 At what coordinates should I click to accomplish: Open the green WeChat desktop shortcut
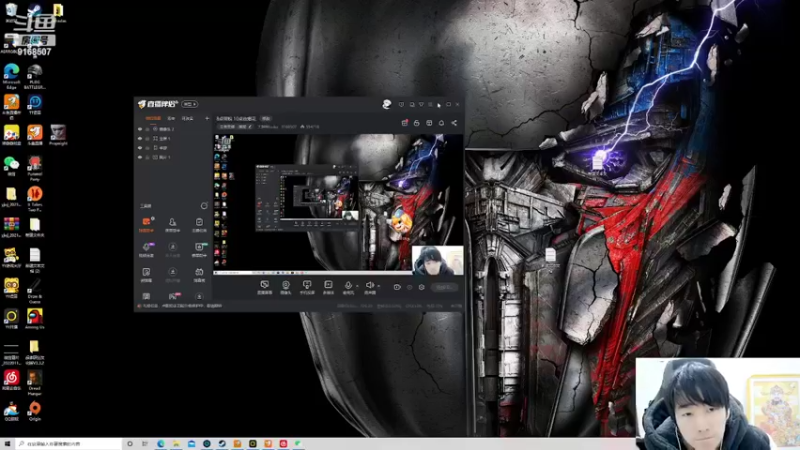point(11,166)
